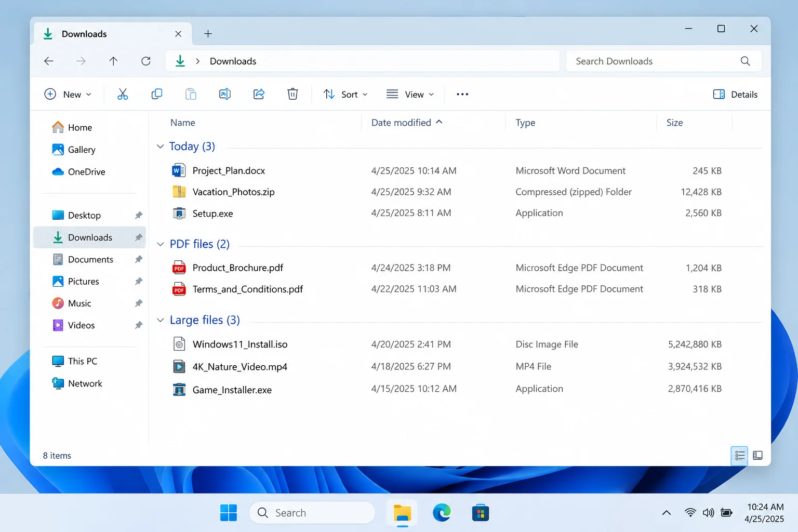This screenshot has height=532, width=798.
Task: Click the Game_Installer.exe application icon
Action: [179, 389]
